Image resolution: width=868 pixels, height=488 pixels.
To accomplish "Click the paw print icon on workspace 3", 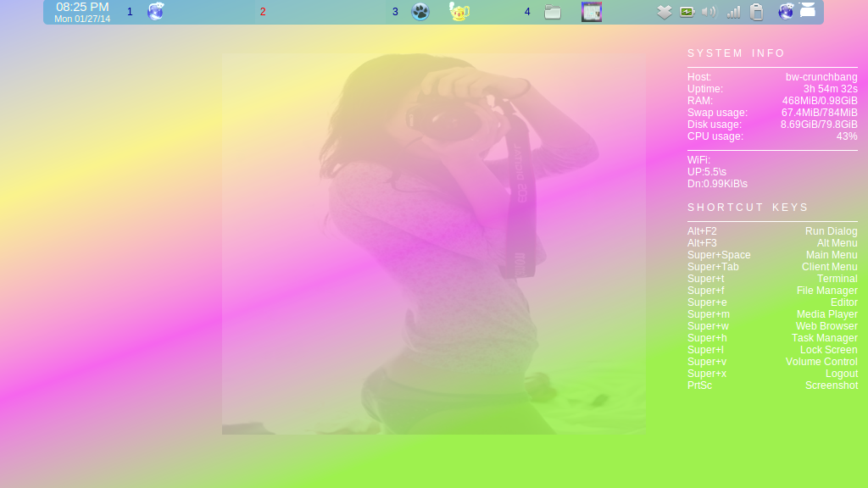I will 420,12.
